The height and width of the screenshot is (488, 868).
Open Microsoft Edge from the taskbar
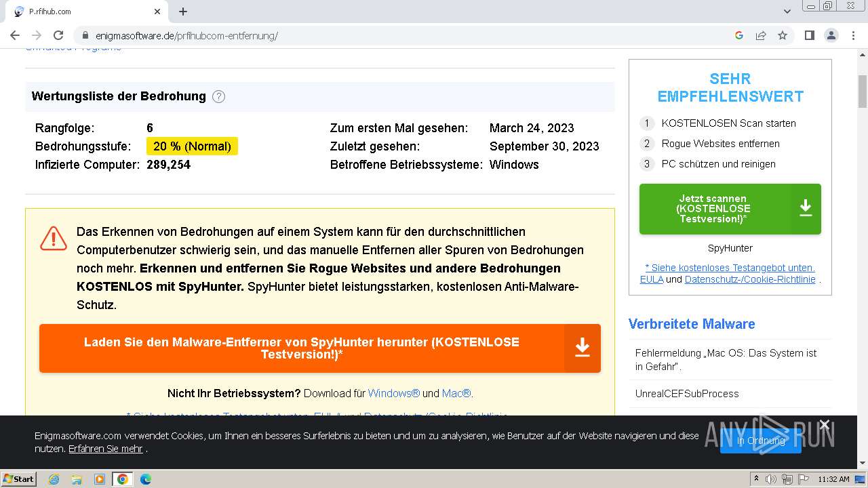[x=146, y=479]
